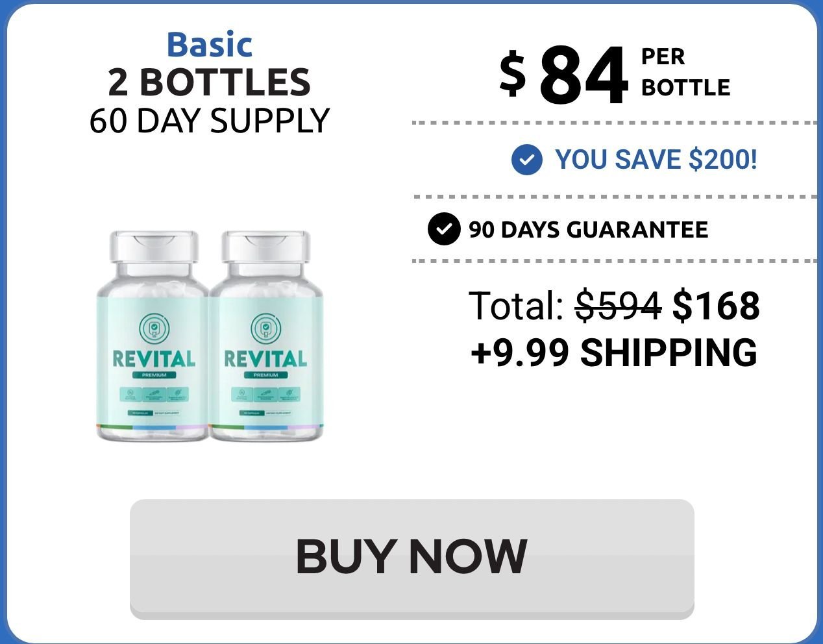Select the left Revital bottle image
This screenshot has height=644, width=823.
tap(153, 336)
